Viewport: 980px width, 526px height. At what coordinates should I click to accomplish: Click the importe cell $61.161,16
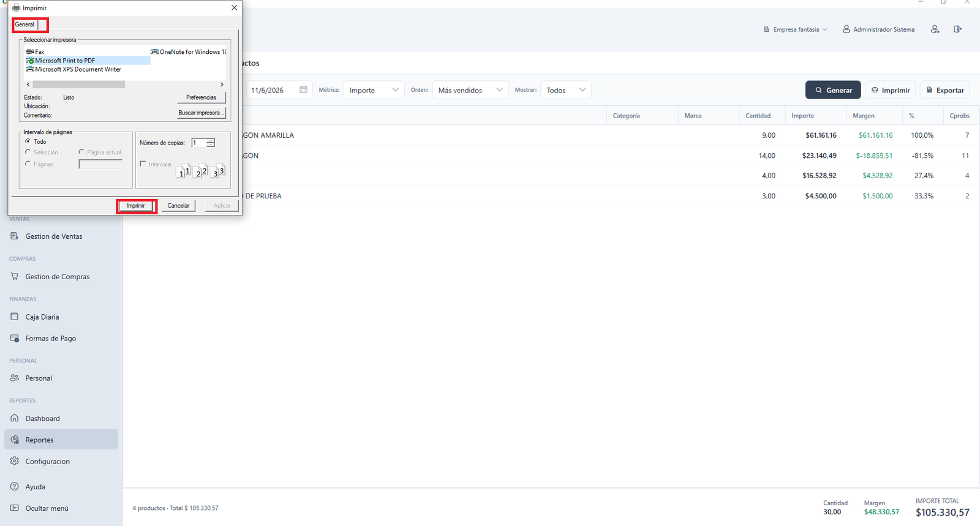[821, 135]
